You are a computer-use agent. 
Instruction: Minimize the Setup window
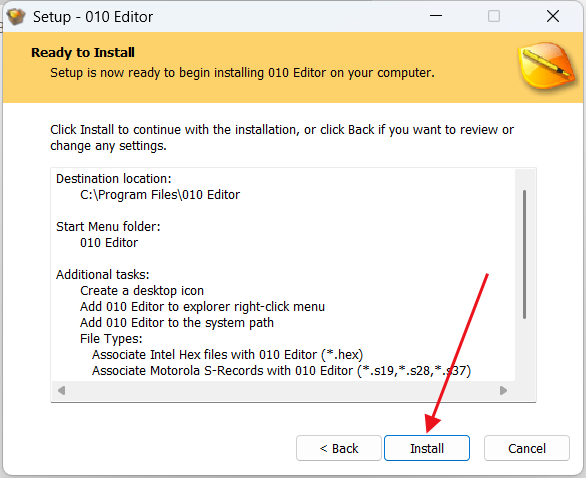pyautogui.click(x=436, y=16)
